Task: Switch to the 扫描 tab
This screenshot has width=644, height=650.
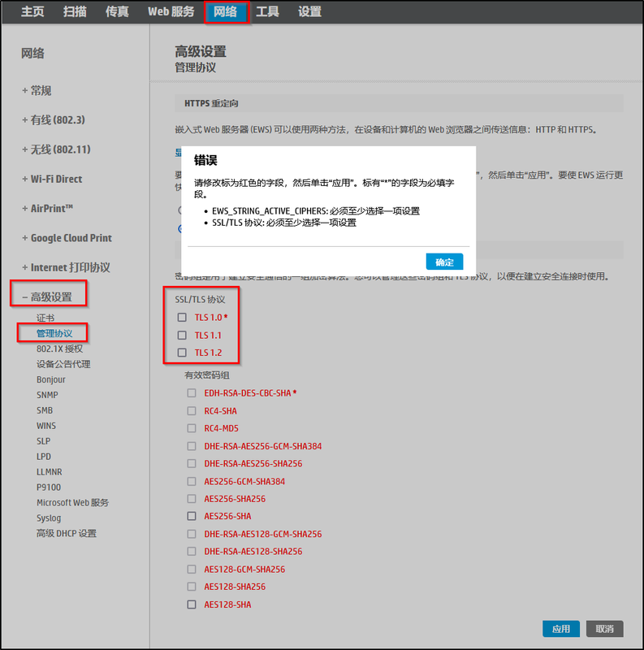Action: coord(75,11)
